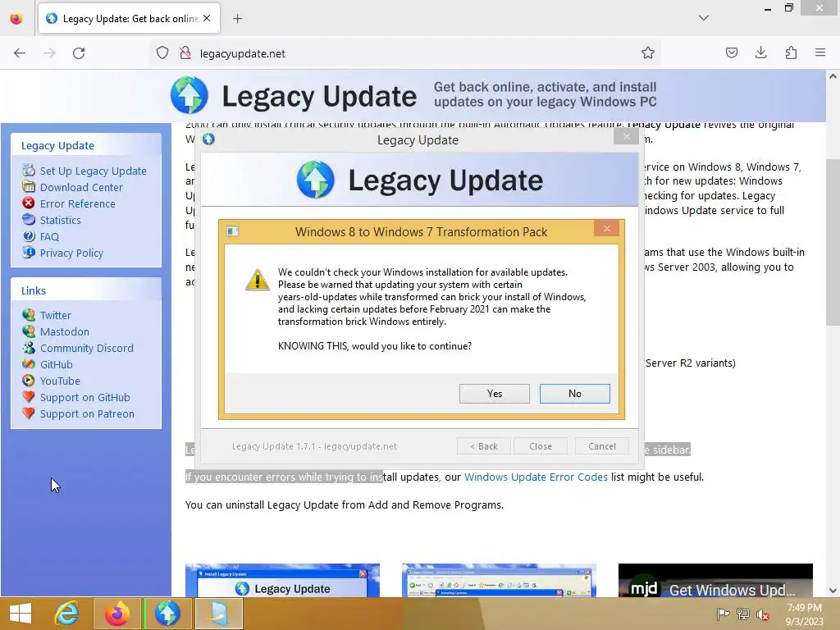Viewport: 840px width, 630px height.
Task: Open the Support on Patreon link
Action: tap(87, 414)
